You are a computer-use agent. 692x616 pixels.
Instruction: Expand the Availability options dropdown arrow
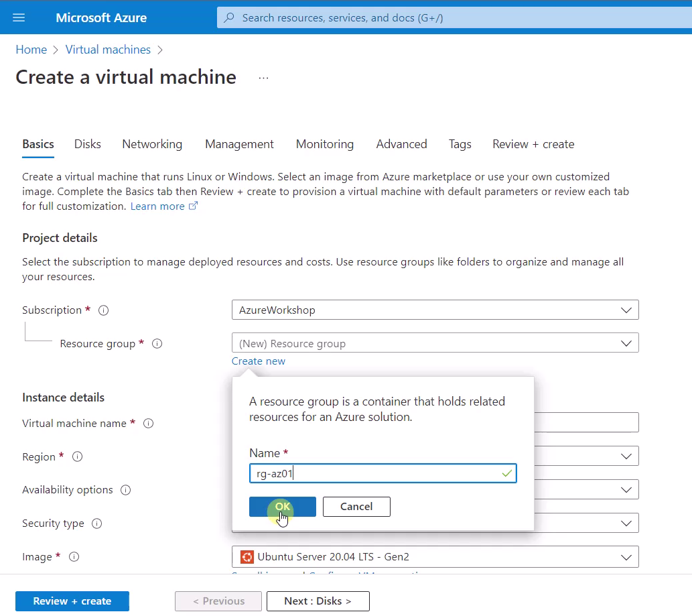point(626,490)
